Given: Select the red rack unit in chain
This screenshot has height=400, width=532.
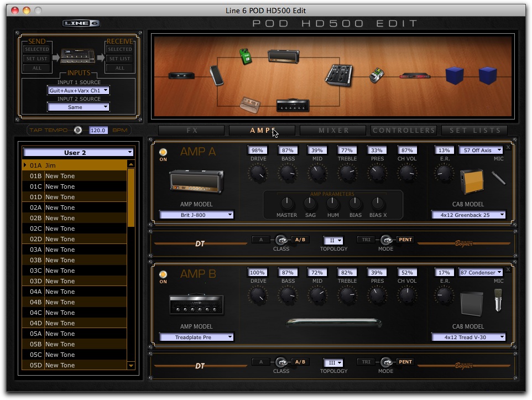Looking at the screenshot, I should point(415,76).
